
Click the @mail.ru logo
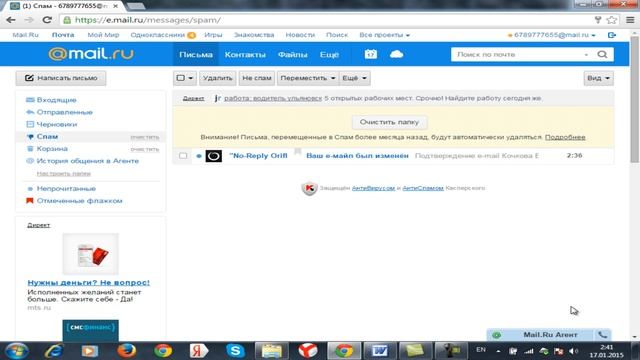91,54
